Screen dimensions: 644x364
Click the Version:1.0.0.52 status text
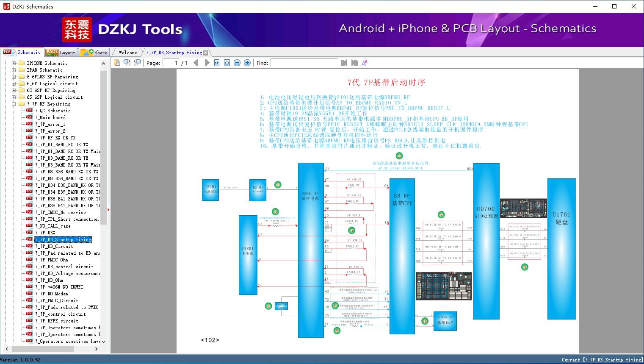[x=20, y=360]
